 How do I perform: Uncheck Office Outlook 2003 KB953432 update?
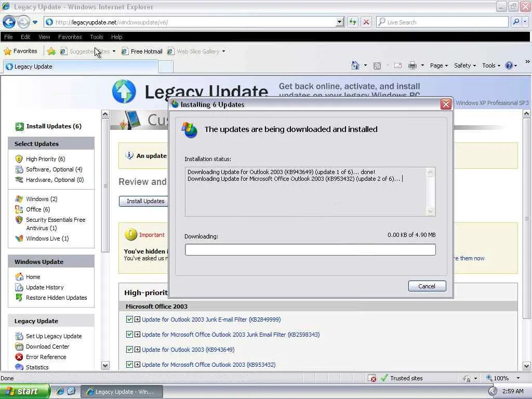(x=129, y=364)
